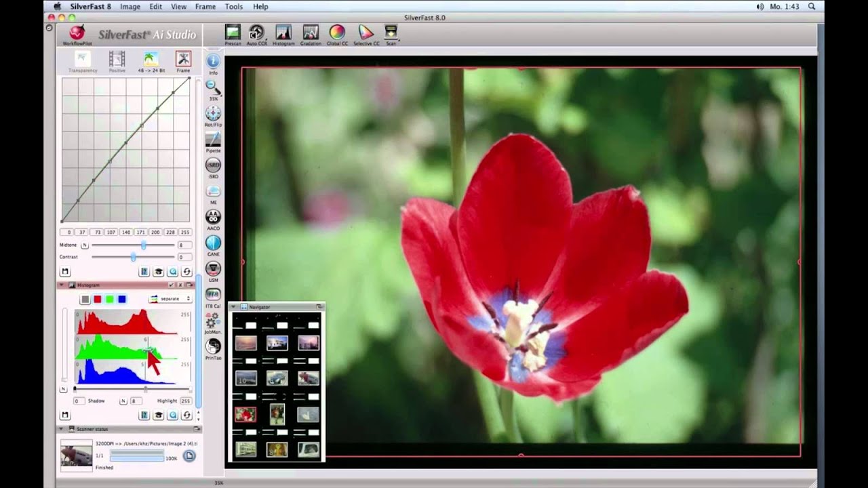Click the Spotlight search icon in menu bar
The image size is (868, 488).
coord(812,6)
